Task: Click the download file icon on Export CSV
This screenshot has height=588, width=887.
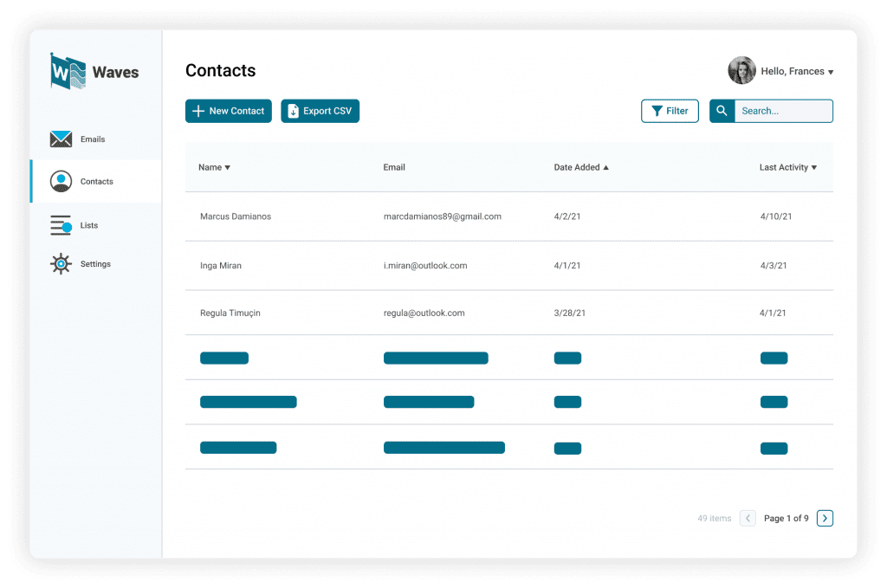Action: pos(293,111)
